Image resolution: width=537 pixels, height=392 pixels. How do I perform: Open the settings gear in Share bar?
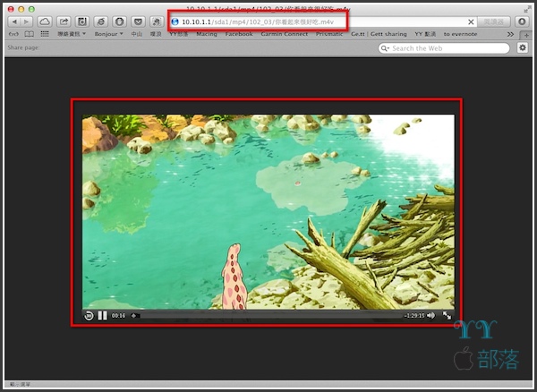pos(523,47)
